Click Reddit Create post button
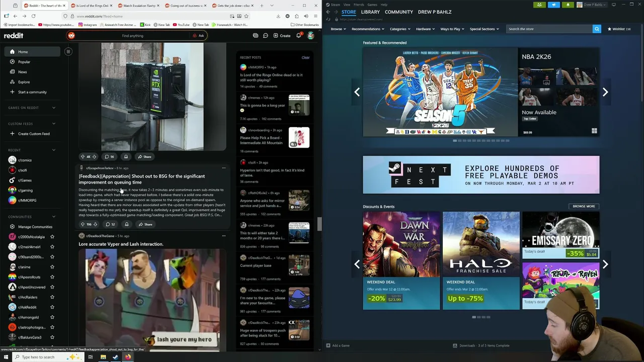Image resolution: width=644 pixels, height=362 pixels. click(282, 36)
